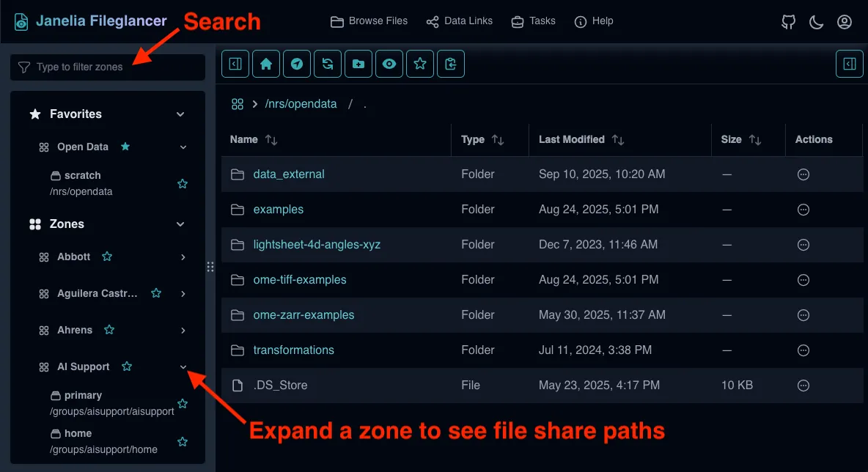Toggle favorite star for Abbott zone
This screenshot has width=868, height=472.
[107, 257]
